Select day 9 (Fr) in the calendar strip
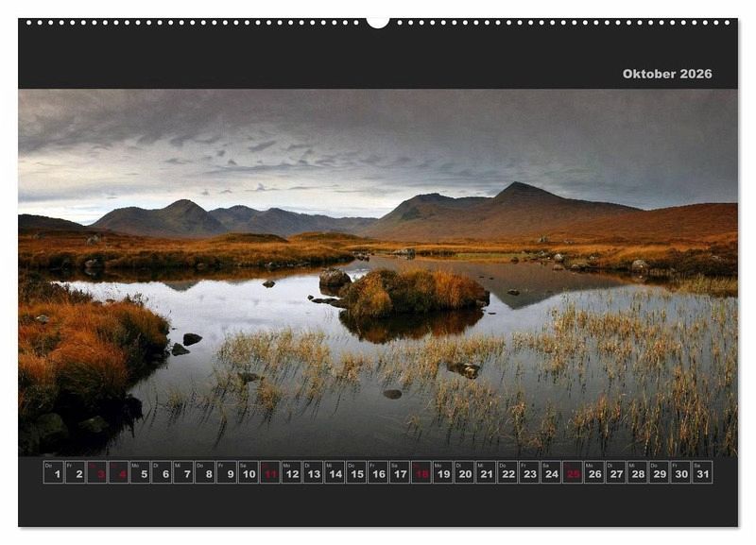756x545 pixels. [x=227, y=472]
